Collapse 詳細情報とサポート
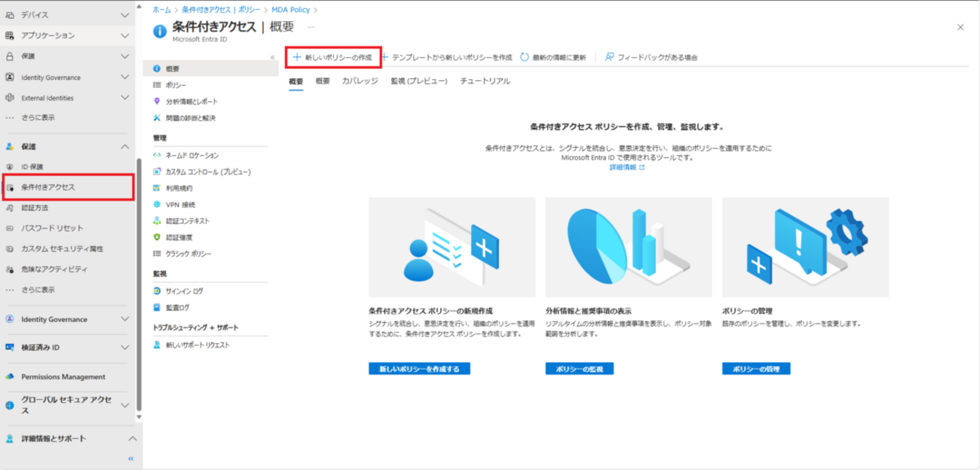Viewport: 980px width, 470px height. pos(131,438)
